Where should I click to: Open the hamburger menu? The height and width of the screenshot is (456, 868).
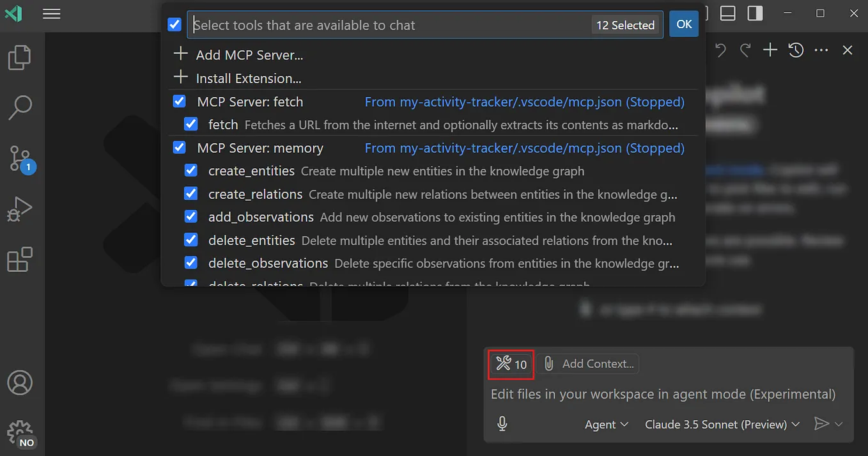(x=51, y=13)
